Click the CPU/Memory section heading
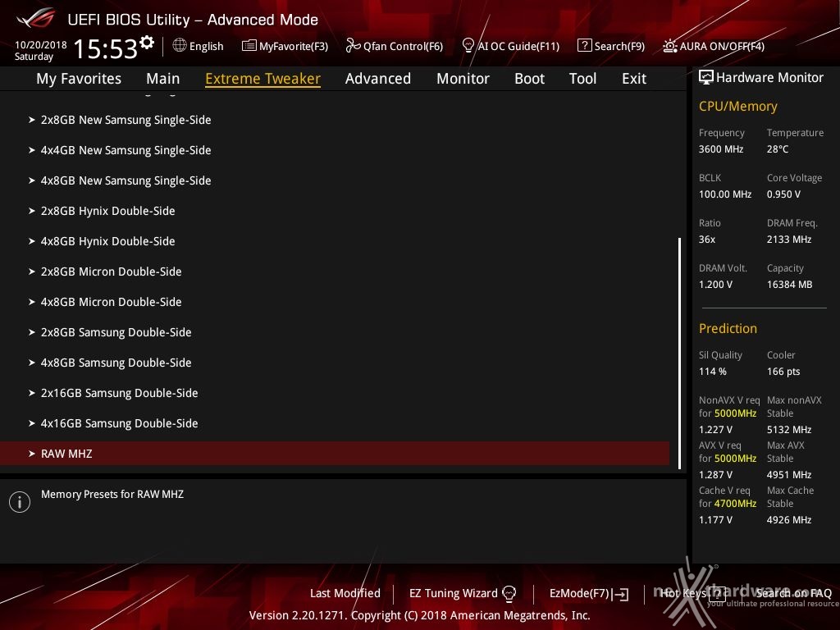Image resolution: width=840 pixels, height=630 pixels. point(737,107)
